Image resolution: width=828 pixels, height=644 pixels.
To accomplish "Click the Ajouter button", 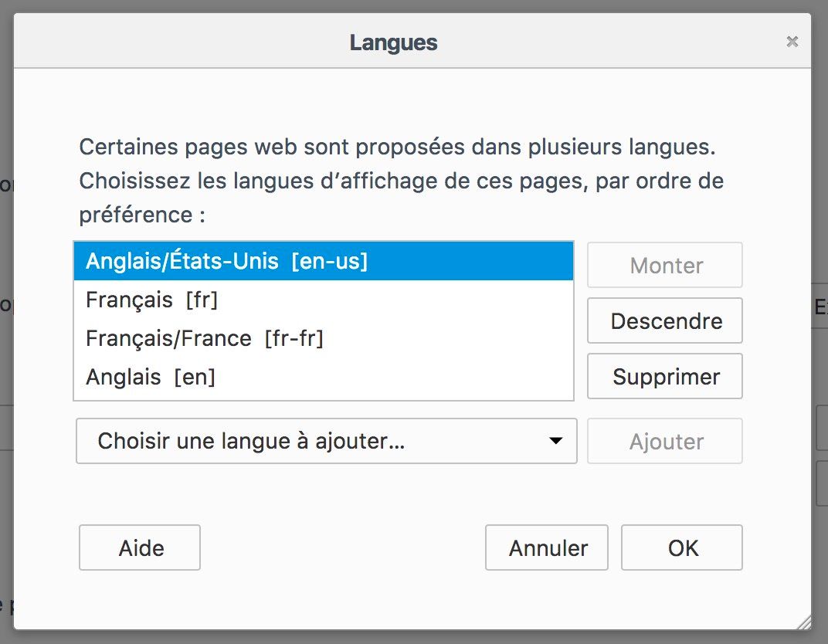I will click(665, 441).
